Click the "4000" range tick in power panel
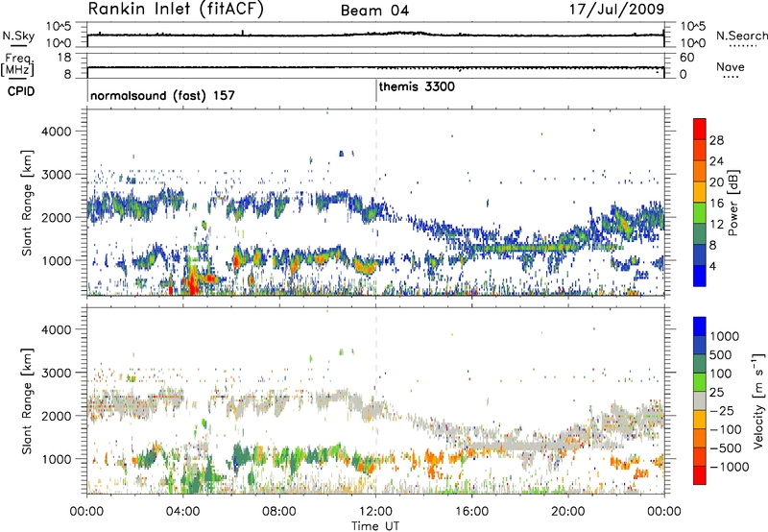Image resolution: width=768 pixels, height=532 pixels. click(56, 132)
